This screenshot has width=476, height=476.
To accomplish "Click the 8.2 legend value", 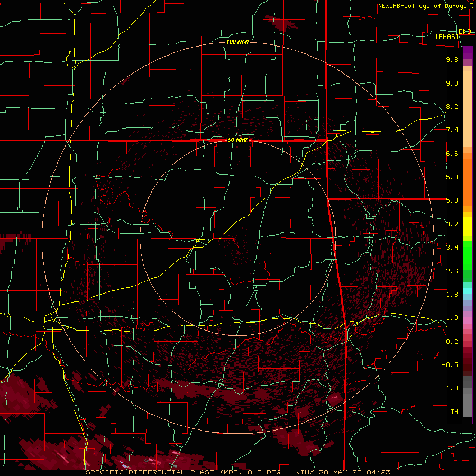I will [x=452, y=106].
